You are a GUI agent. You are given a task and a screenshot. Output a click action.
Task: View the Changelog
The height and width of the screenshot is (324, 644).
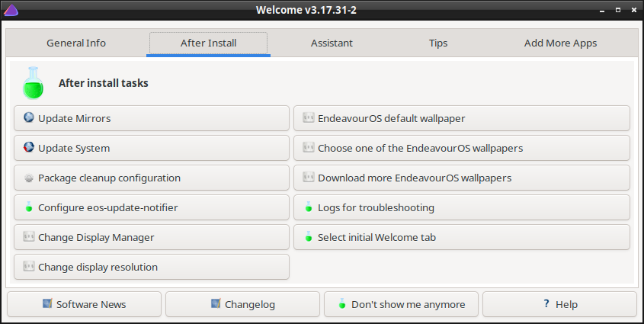pos(242,304)
